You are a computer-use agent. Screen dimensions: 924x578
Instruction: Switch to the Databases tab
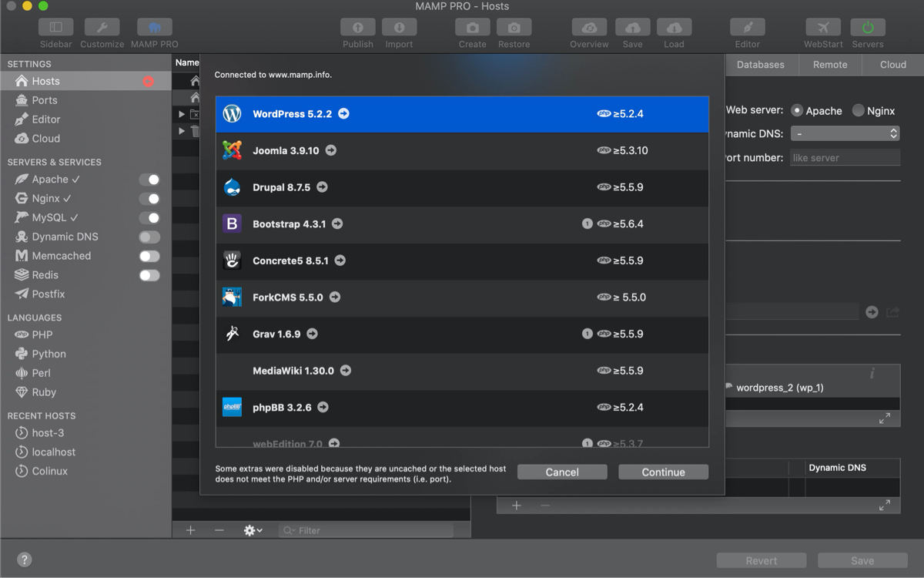point(760,65)
